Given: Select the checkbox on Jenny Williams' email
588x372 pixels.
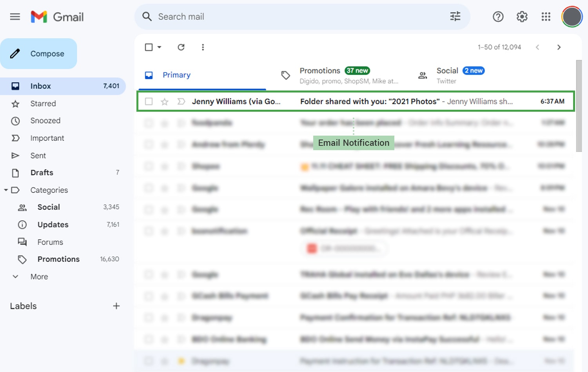Looking at the screenshot, I should (149, 101).
